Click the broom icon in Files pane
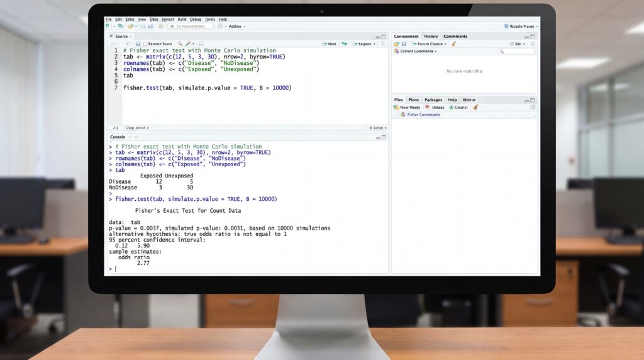Image resolution: width=644 pixels, height=360 pixels. [475, 107]
